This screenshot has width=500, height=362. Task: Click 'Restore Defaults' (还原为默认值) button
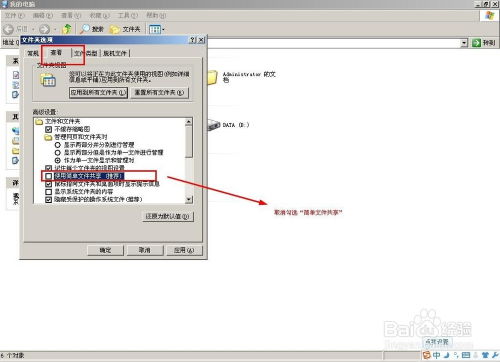click(168, 216)
